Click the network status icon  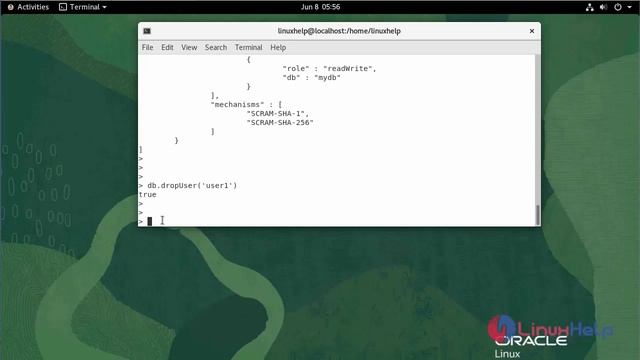pos(589,7)
